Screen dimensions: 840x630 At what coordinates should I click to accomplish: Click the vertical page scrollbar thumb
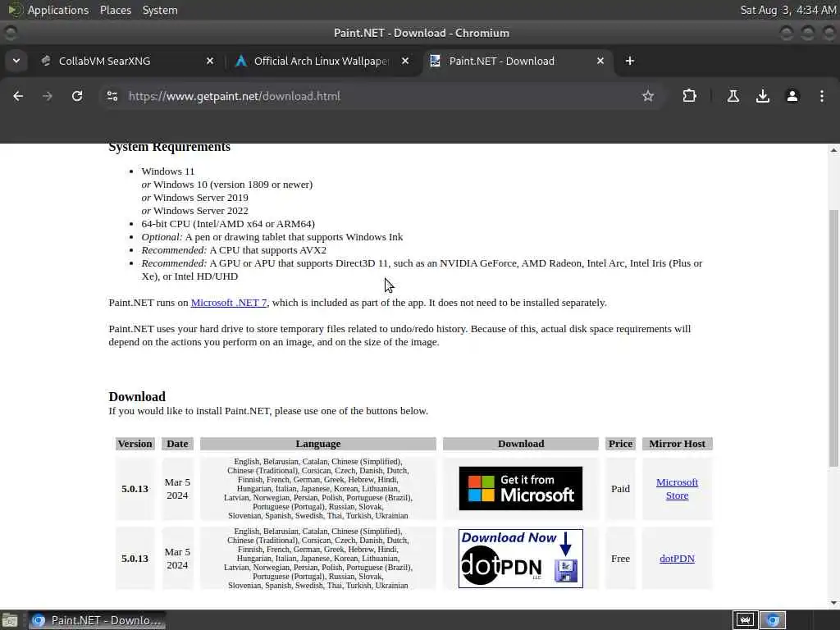[833, 337]
